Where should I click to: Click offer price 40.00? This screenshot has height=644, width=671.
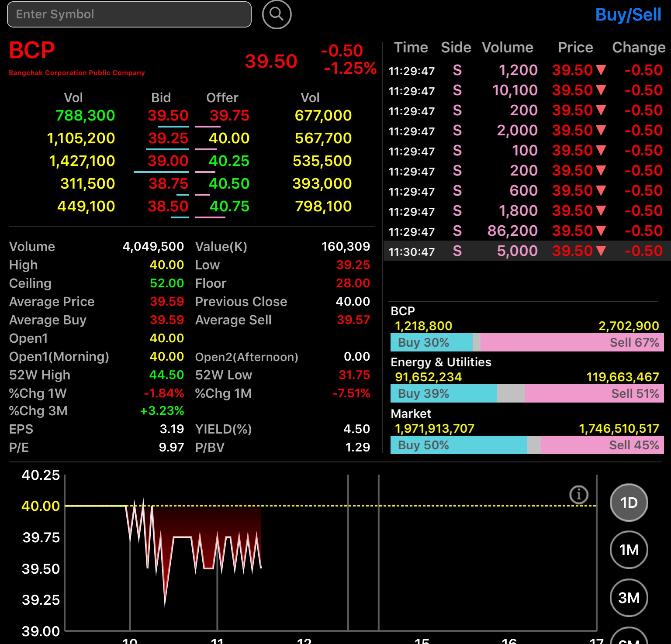(229, 138)
